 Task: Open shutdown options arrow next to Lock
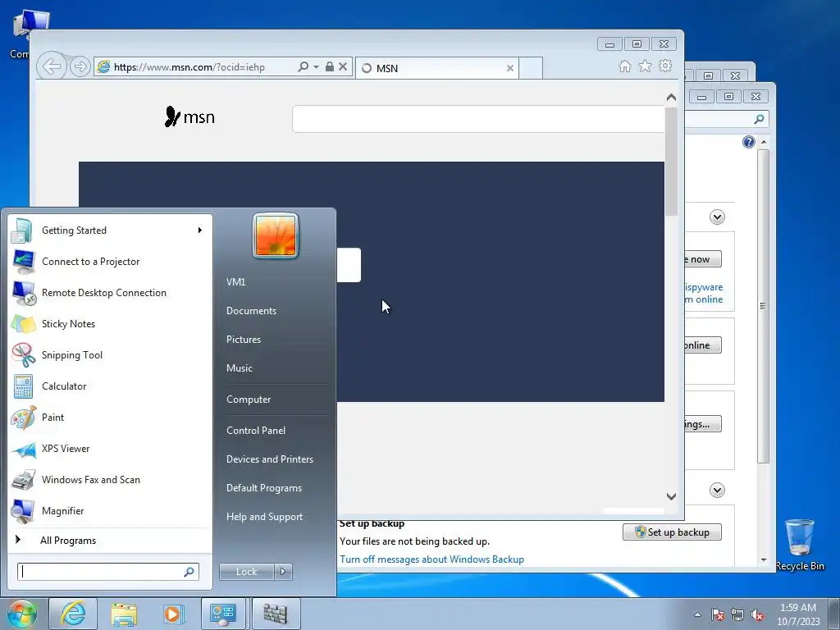283,572
